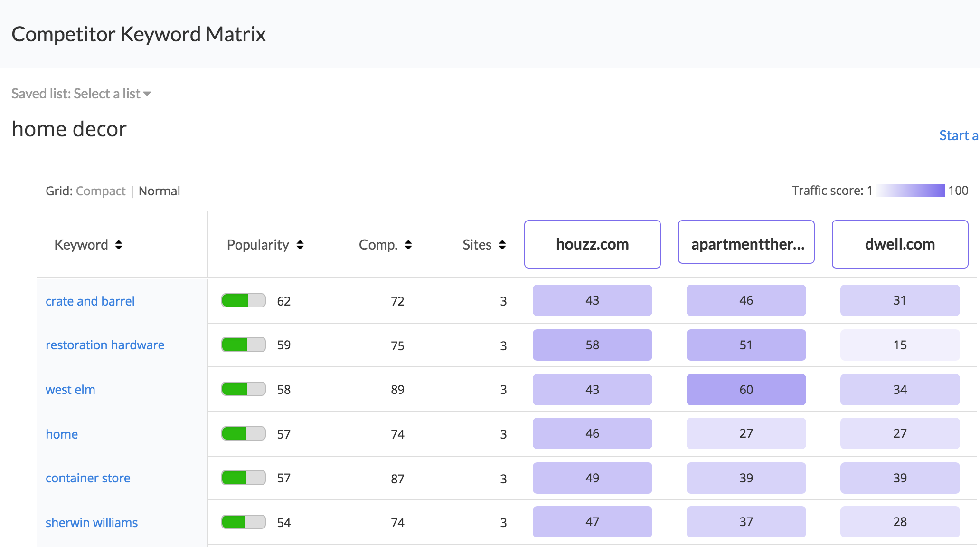Image resolution: width=980 pixels, height=547 pixels.
Task: Sort by Keyword column arrows
Action: pos(119,245)
